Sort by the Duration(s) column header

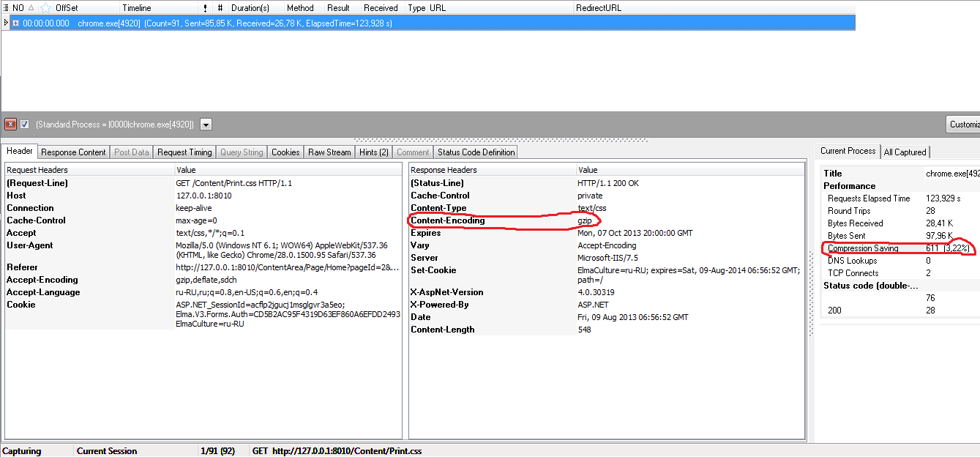tap(250, 8)
